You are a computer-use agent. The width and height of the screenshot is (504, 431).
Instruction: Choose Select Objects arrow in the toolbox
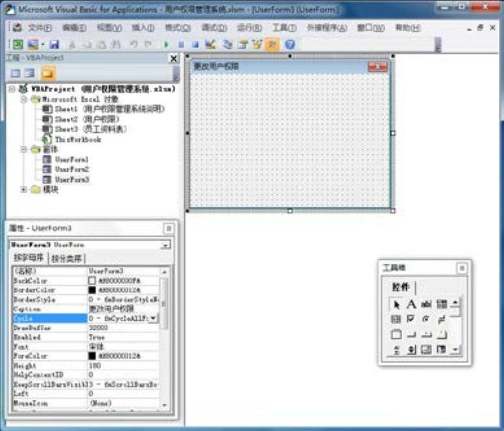click(x=396, y=304)
